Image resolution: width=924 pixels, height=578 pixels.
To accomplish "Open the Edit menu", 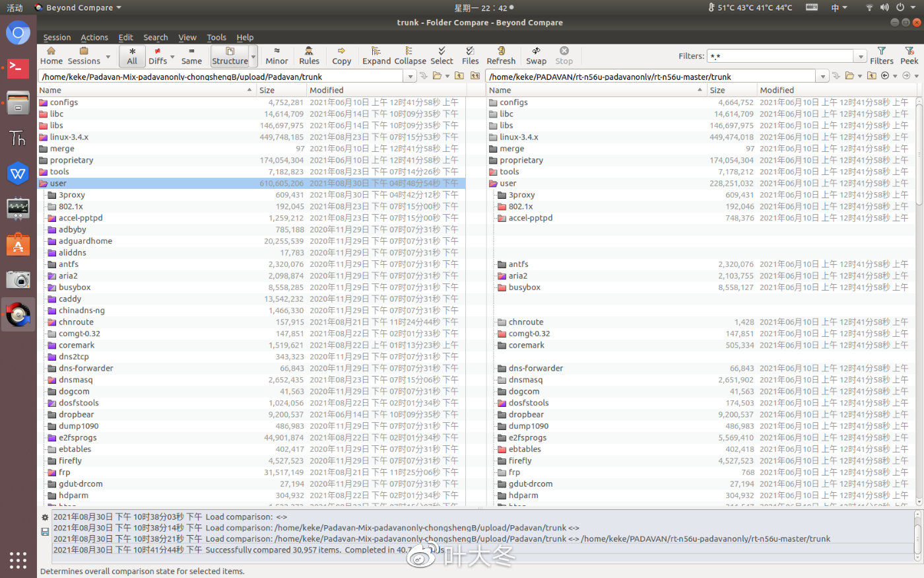I will click(x=125, y=38).
